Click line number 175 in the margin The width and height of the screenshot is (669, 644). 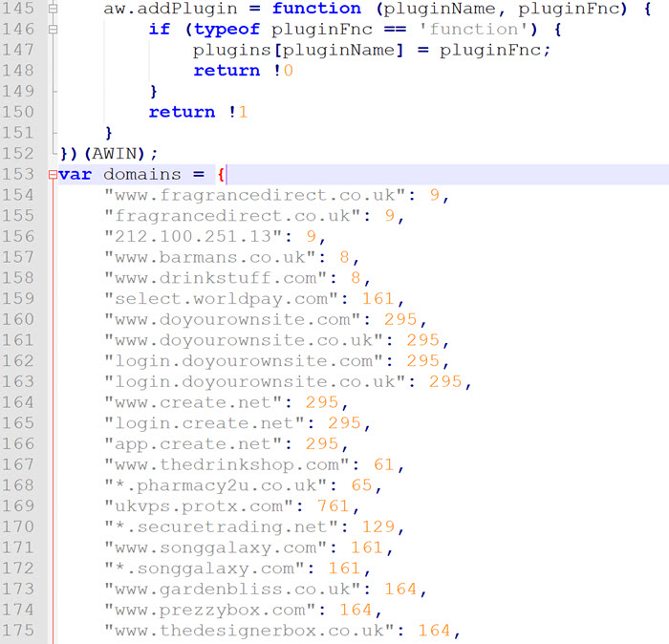click(18, 631)
